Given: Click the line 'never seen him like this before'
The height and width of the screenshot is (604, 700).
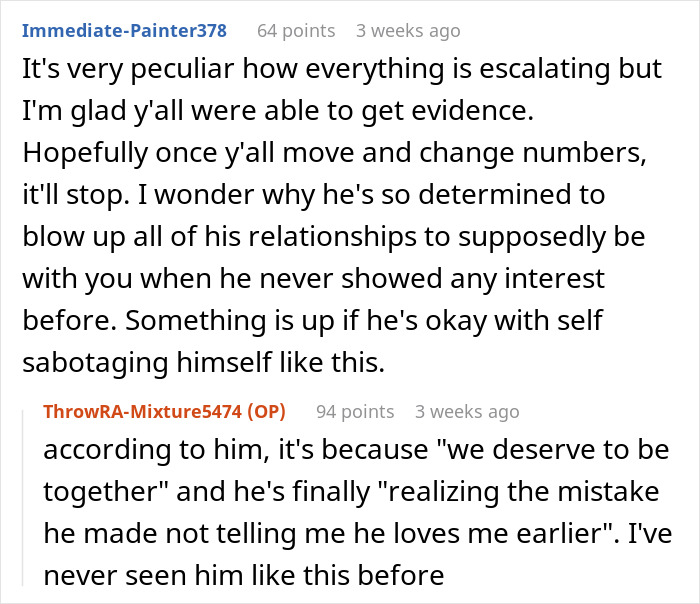Looking at the screenshot, I should (x=244, y=575).
